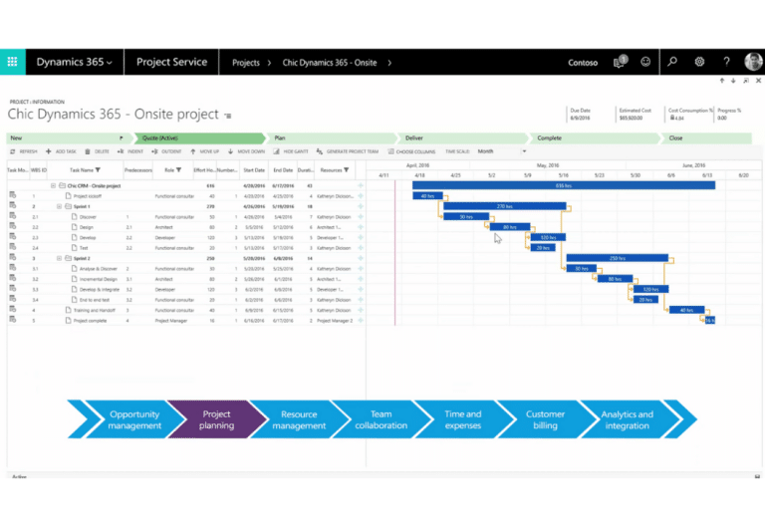Viewport: 765px width, 532px height.
Task: Select the Close process stage
Action: 706,138
